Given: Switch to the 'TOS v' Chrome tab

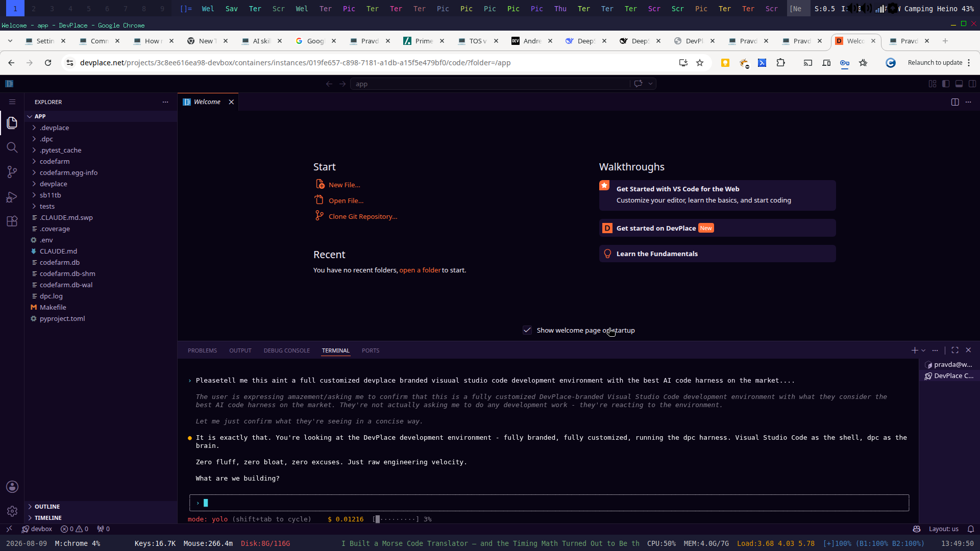Looking at the screenshot, I should (x=478, y=41).
